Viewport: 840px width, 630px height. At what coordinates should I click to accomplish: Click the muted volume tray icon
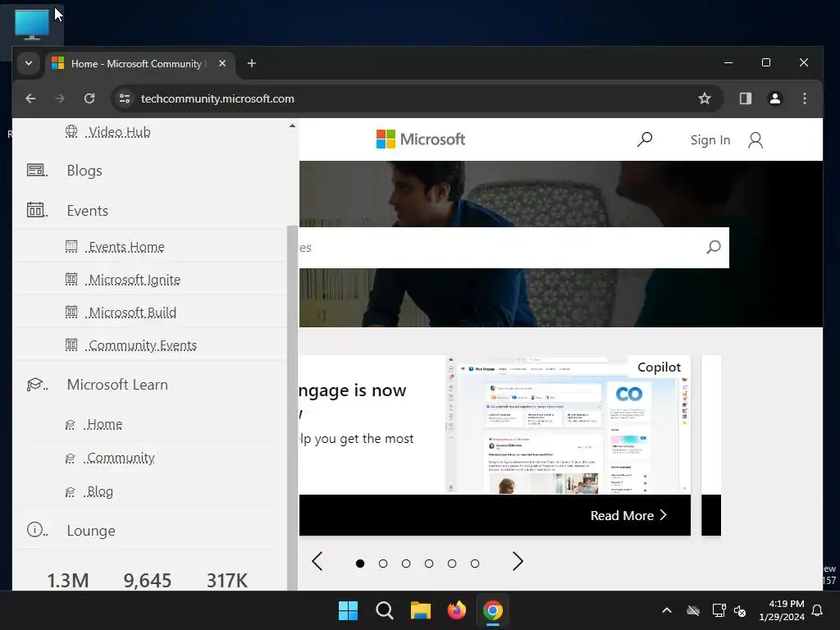click(x=740, y=610)
